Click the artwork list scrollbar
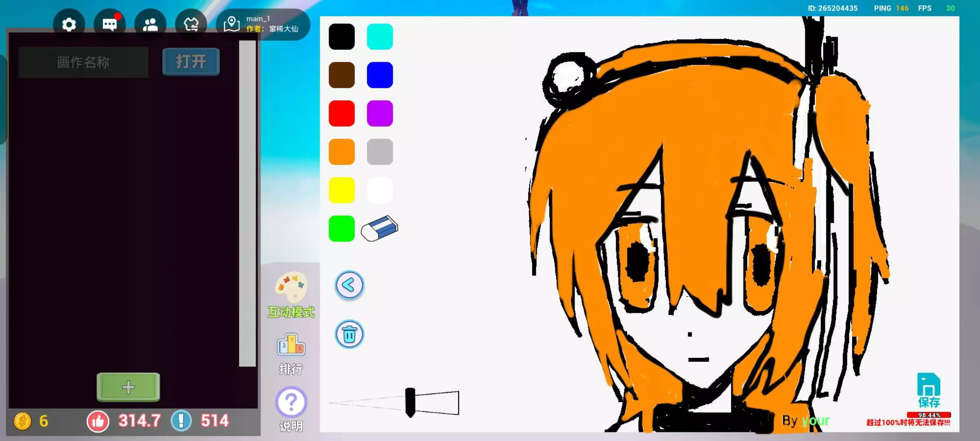Viewport: 980px width, 441px height. point(247,204)
